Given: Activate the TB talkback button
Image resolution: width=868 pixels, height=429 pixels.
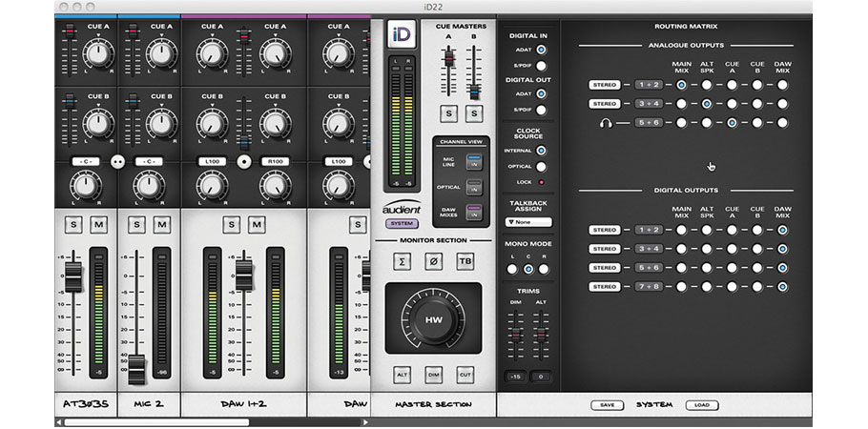Looking at the screenshot, I should (465, 261).
